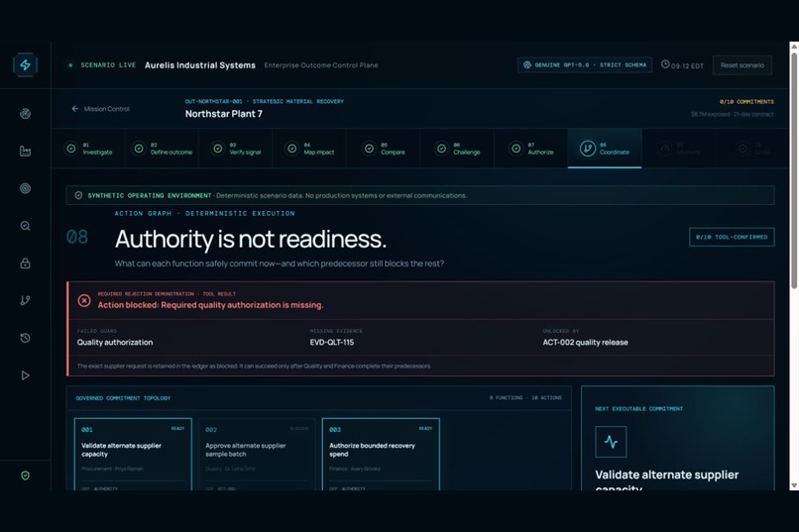Click the Reset scenario button
This screenshot has height=532, width=799.
[742, 65]
